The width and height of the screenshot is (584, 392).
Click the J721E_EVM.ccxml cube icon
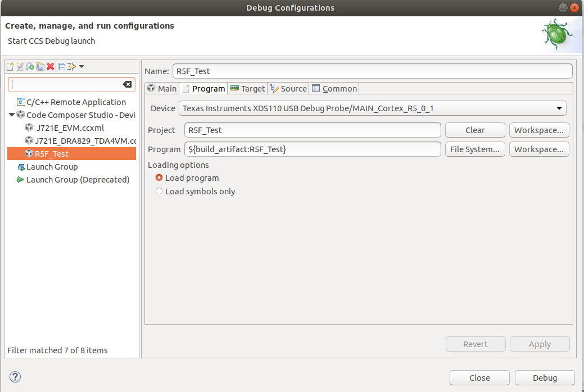click(x=29, y=127)
